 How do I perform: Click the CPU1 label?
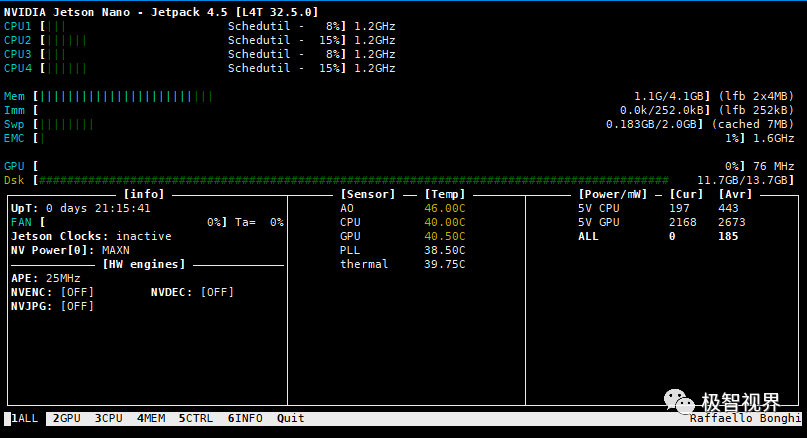coord(17,26)
